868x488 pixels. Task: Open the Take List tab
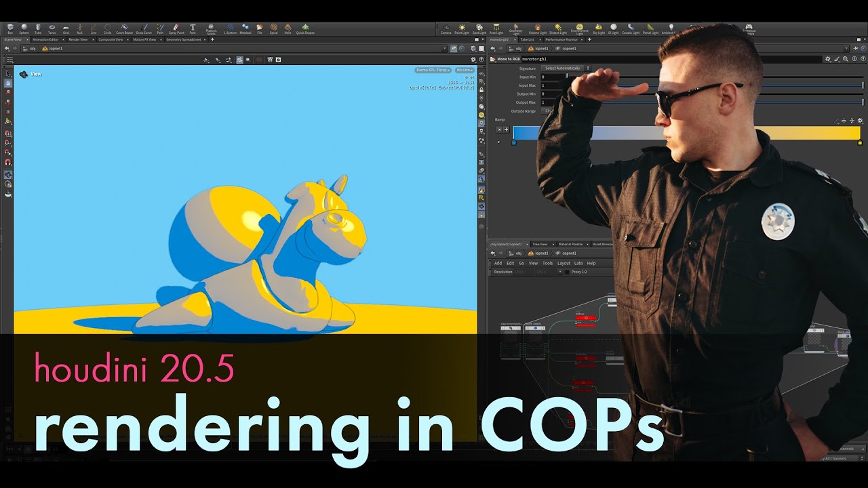point(527,40)
